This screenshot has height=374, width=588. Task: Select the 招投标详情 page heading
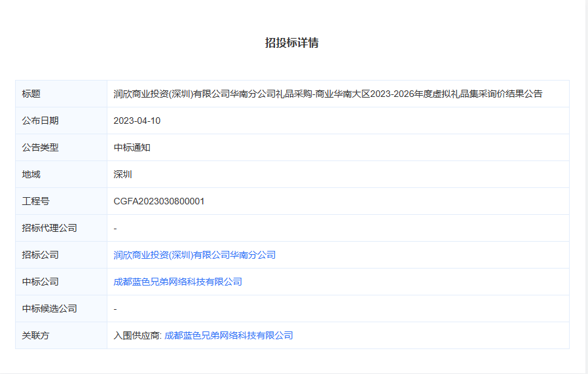(292, 43)
